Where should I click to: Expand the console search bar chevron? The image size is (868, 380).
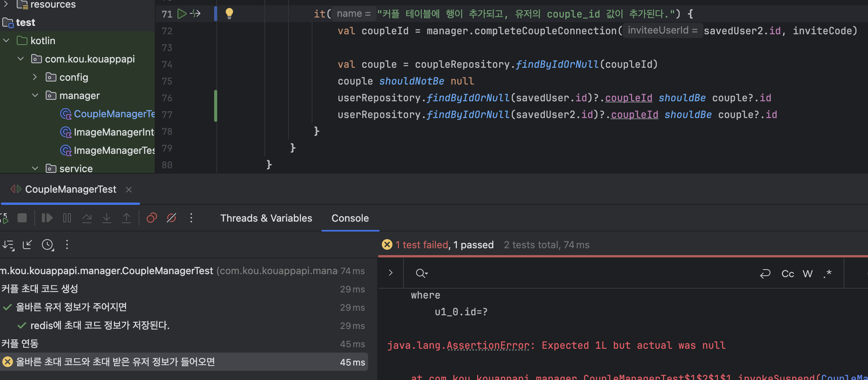391,273
